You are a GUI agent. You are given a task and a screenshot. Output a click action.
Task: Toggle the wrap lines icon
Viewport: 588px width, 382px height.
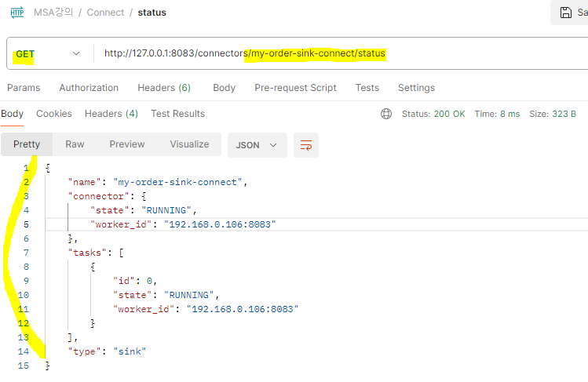click(x=306, y=145)
